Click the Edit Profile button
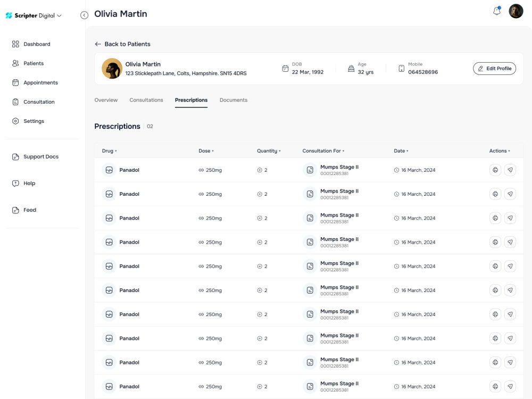The width and height of the screenshot is (532, 399). pos(494,69)
